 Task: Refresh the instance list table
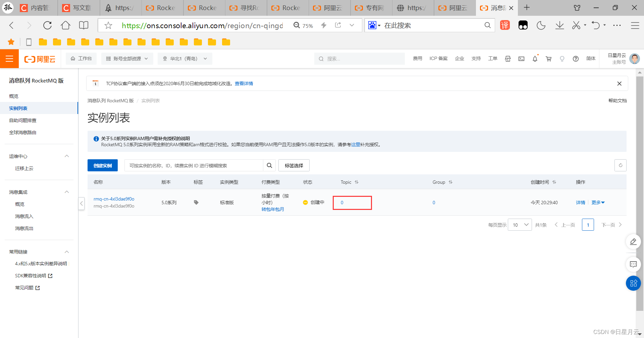point(621,165)
